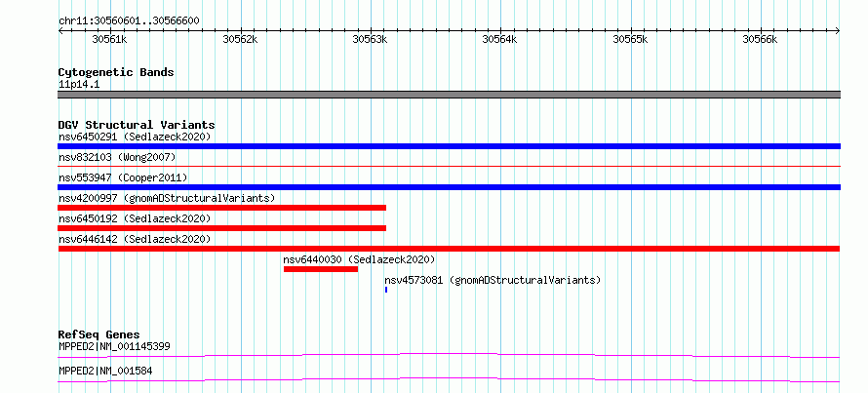
Task: Open the nsv6446142 (Sedlazeck2020) label
Action: [135, 239]
